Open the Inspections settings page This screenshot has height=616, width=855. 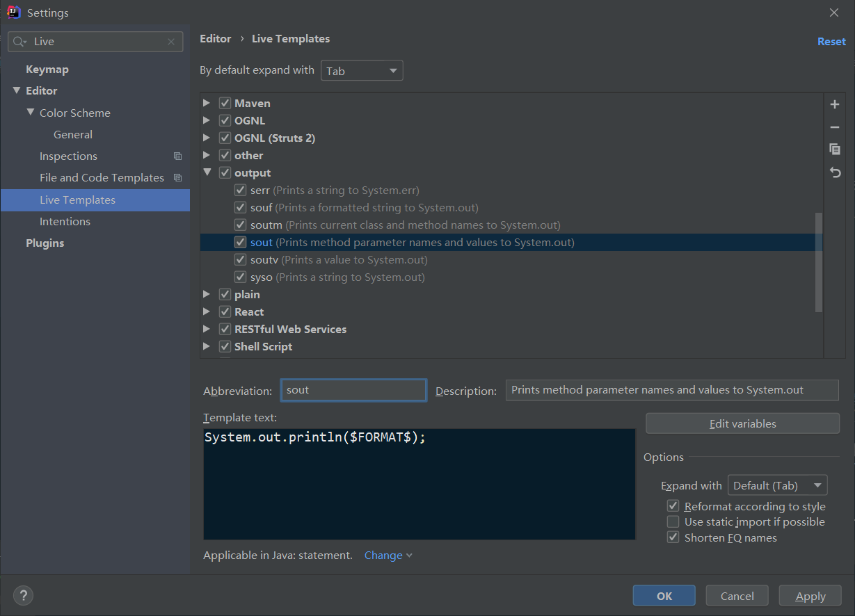[68, 156]
